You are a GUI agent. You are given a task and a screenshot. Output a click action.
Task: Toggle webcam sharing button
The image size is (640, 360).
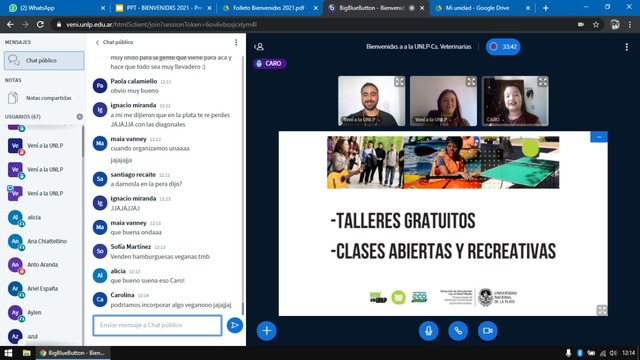pyautogui.click(x=487, y=331)
